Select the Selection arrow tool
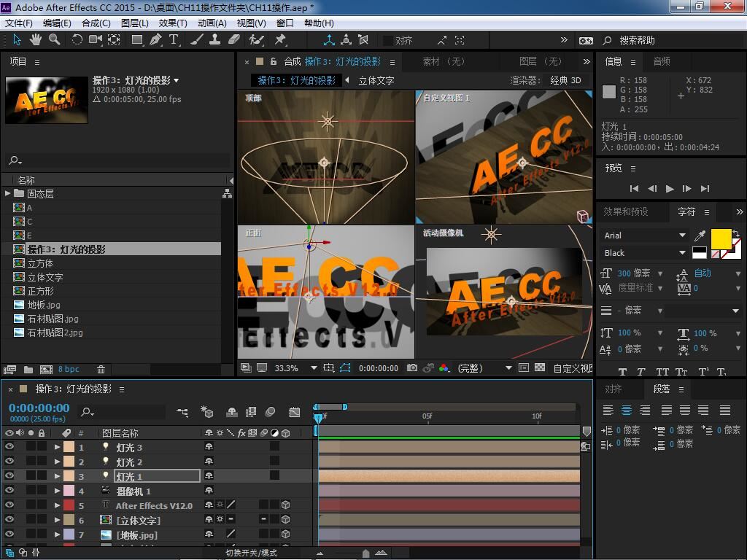Viewport: 747px width, 560px height. [x=18, y=40]
